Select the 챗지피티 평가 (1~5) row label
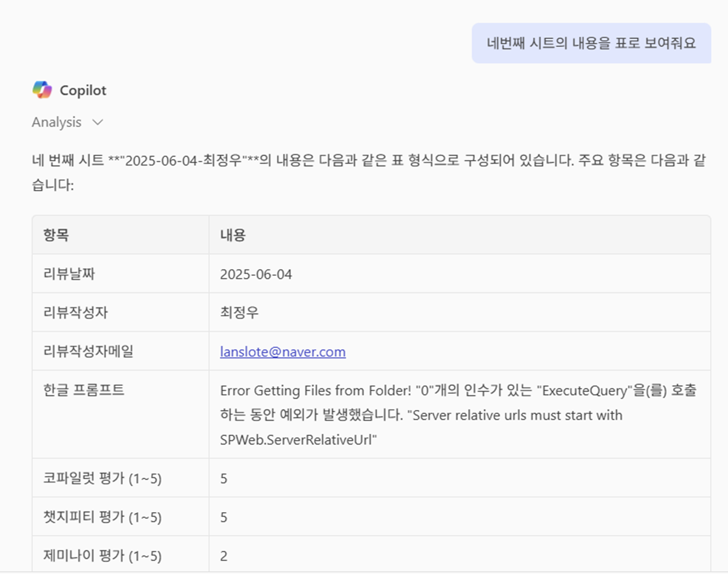This screenshot has height=574, width=728. pyautogui.click(x=103, y=517)
